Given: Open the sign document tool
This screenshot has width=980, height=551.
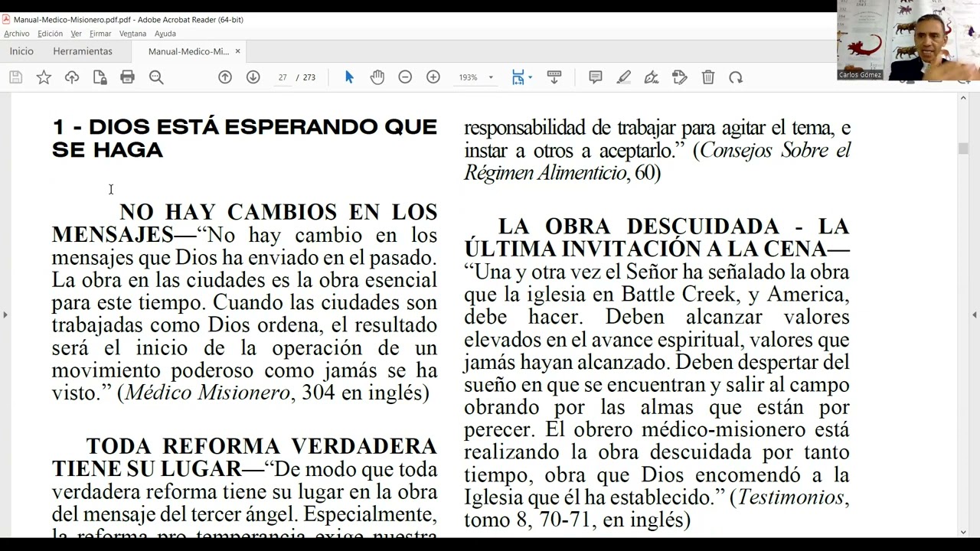Looking at the screenshot, I should pos(652,77).
